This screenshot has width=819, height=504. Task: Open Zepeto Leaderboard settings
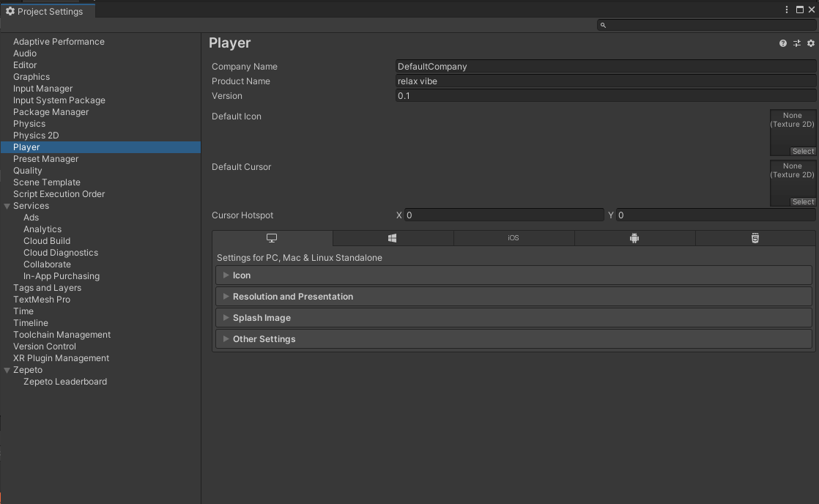coord(64,382)
